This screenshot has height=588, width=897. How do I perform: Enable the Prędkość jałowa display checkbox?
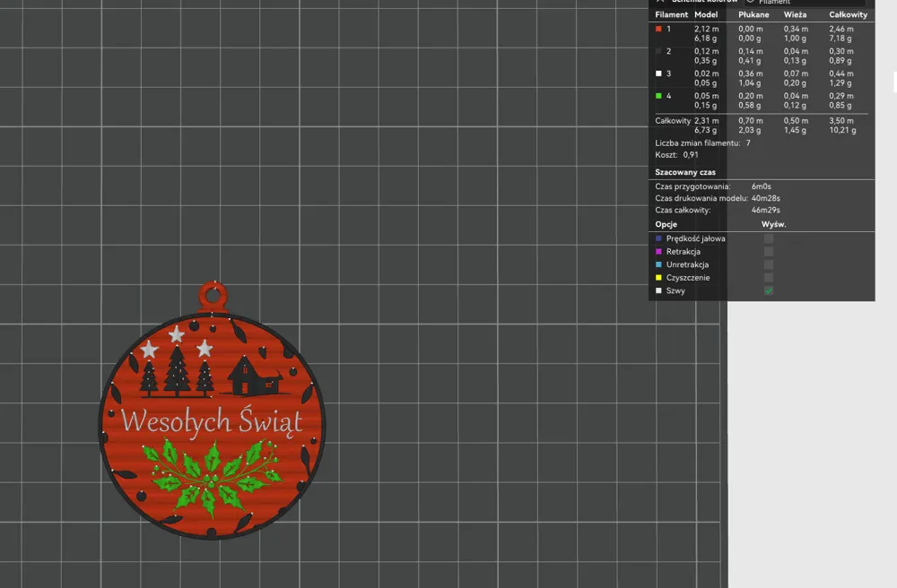(769, 238)
